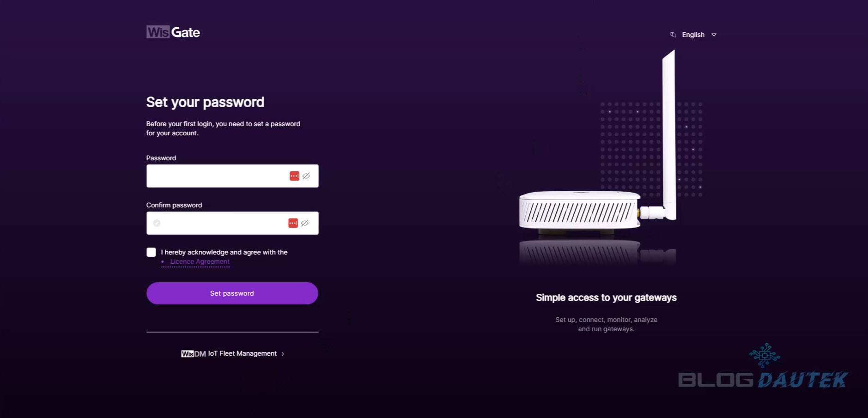
Task: Toggle visibility of Confirm password text
Action: tap(305, 223)
